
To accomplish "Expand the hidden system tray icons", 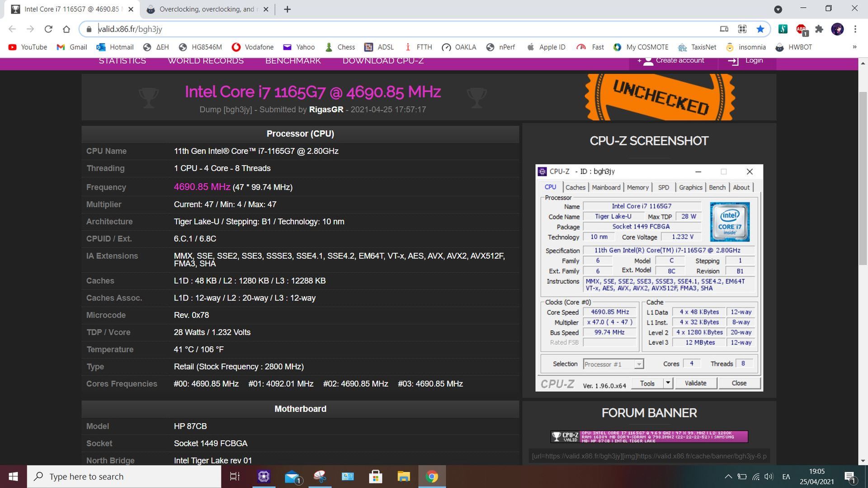I will (x=728, y=477).
